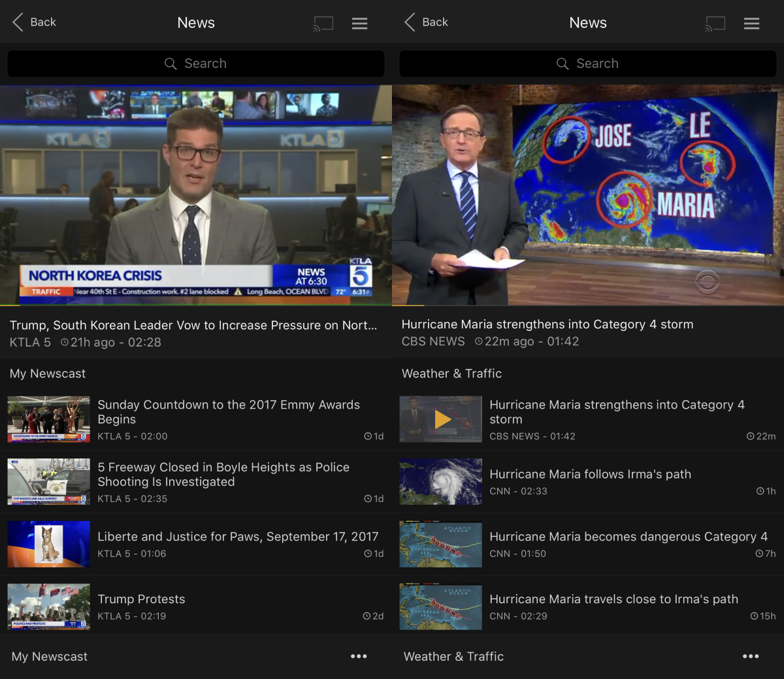Tap the Search field on the left screen

pyautogui.click(x=196, y=63)
